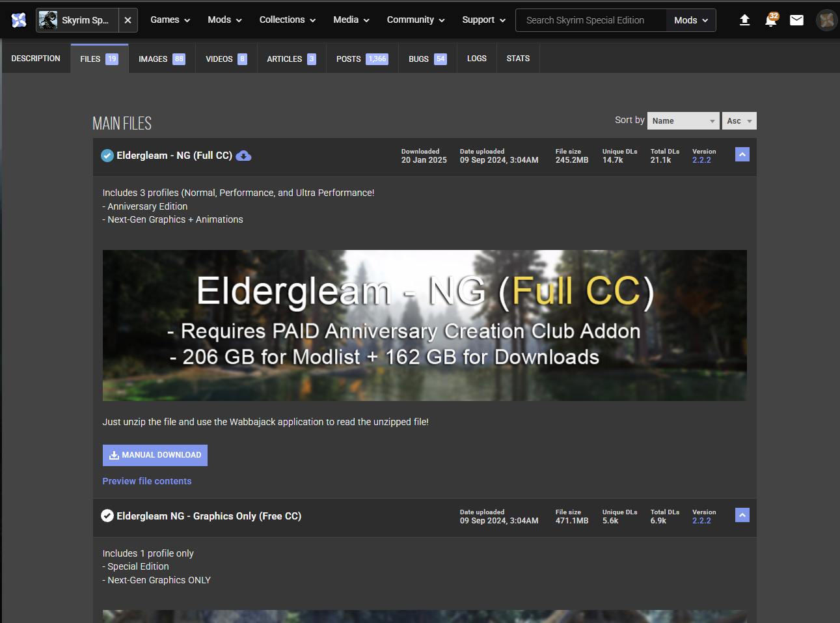
Task: Switch to the Images tab
Action: click(162, 59)
